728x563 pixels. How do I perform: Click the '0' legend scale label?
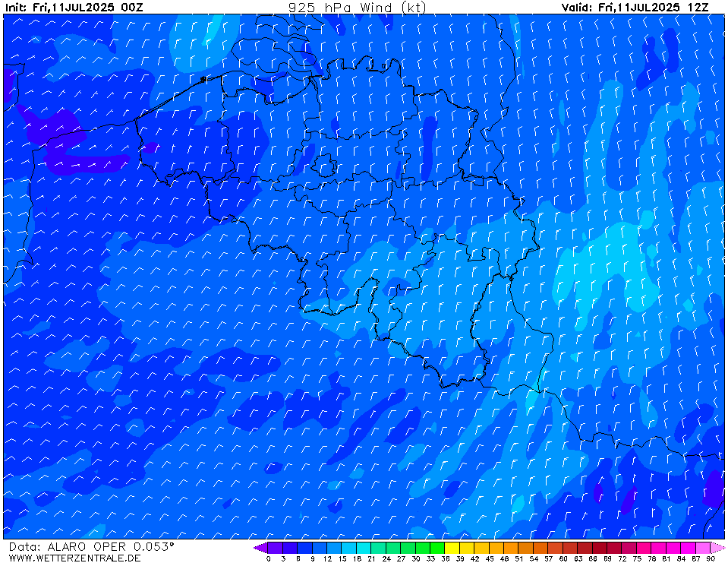269,558
